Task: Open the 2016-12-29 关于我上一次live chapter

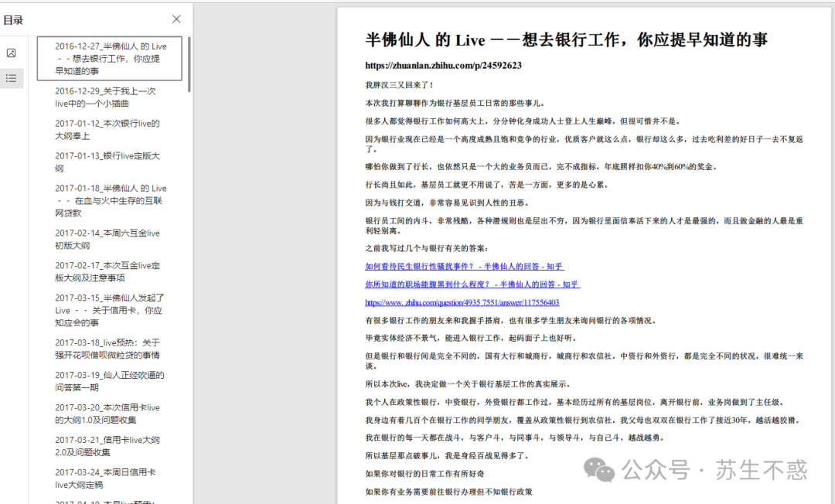Action: [107, 97]
